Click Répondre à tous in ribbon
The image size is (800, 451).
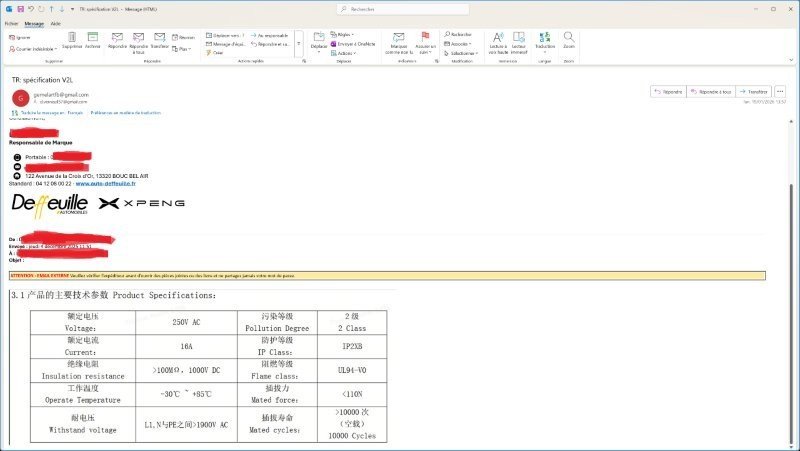138,41
